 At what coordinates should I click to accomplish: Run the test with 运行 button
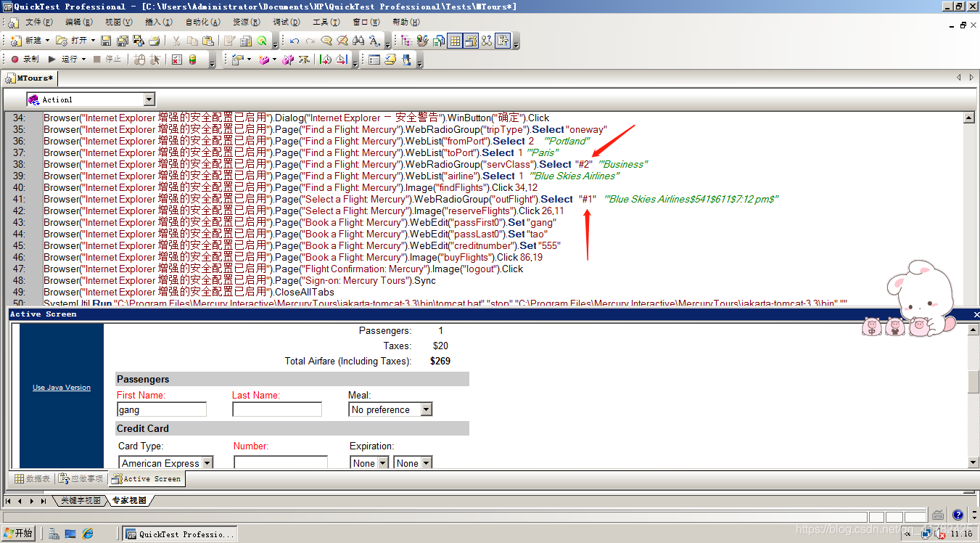(x=62, y=60)
